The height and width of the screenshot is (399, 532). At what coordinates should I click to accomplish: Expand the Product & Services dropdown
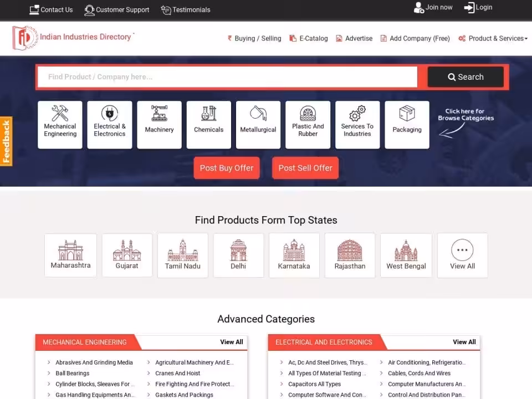tap(493, 38)
